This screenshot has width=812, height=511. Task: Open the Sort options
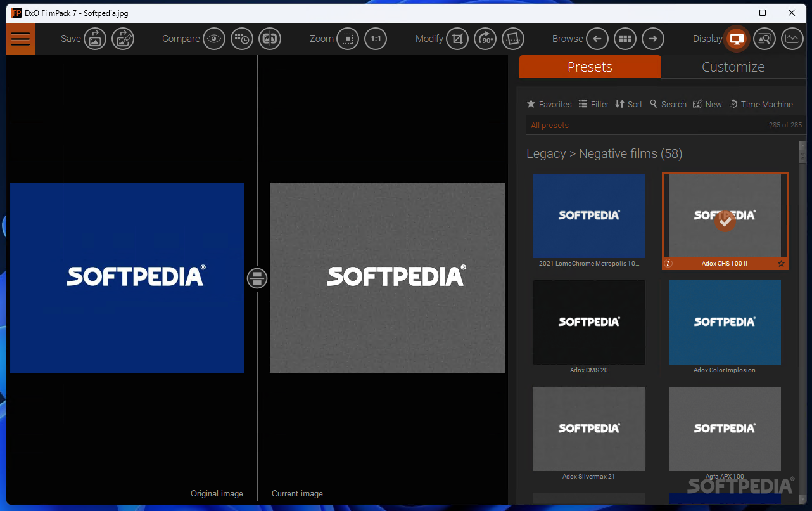point(628,104)
